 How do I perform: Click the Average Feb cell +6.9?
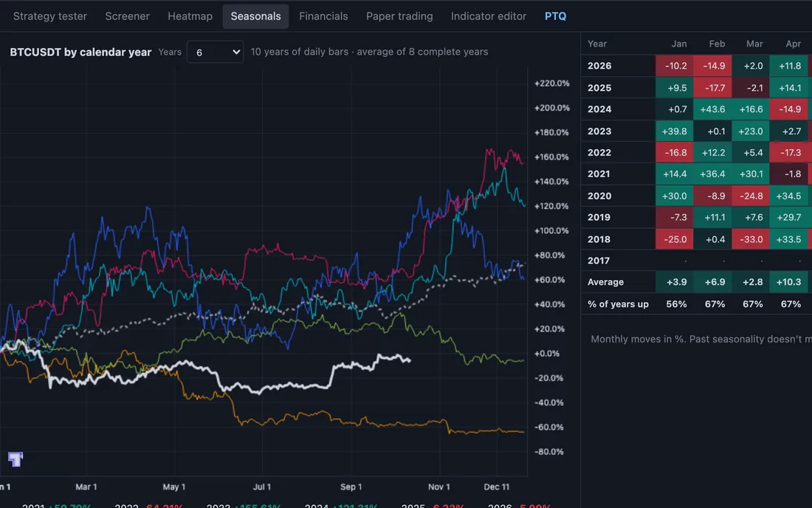(712, 282)
